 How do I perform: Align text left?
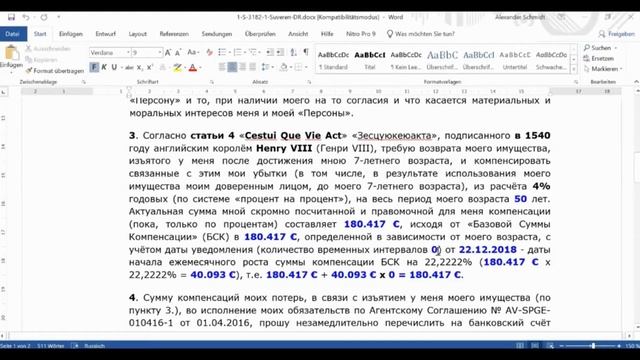point(222,67)
